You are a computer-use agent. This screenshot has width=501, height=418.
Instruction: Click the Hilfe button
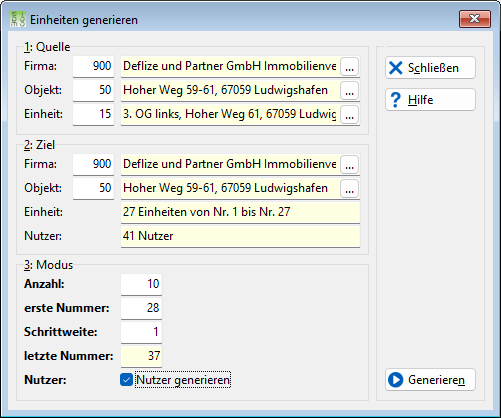[430, 100]
